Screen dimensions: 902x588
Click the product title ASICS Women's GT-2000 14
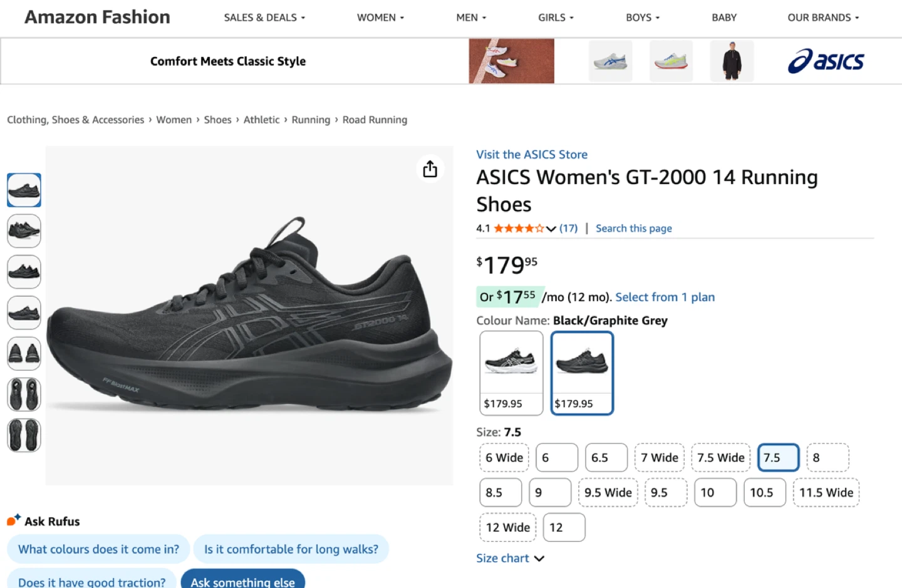click(x=647, y=190)
